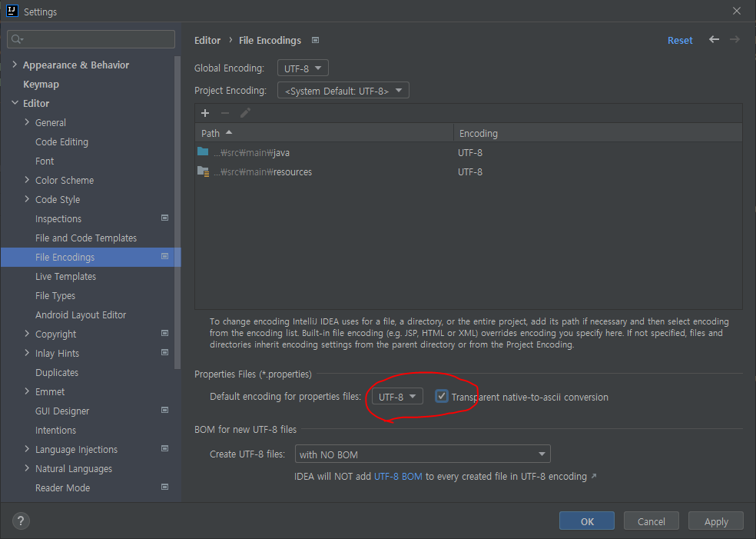Click the Apply button

[x=716, y=521]
